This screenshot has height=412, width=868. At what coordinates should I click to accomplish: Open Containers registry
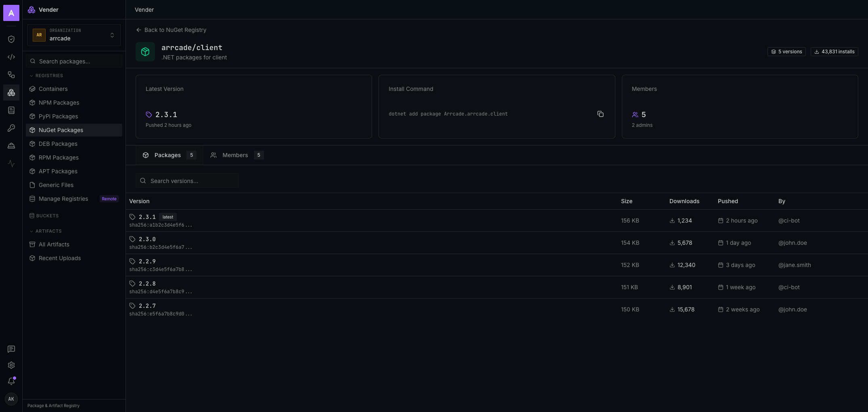[74, 89]
